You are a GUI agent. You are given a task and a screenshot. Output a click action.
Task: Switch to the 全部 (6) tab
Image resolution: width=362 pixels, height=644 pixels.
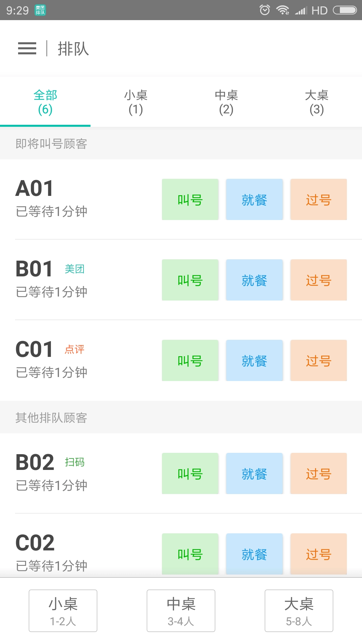coord(45,102)
